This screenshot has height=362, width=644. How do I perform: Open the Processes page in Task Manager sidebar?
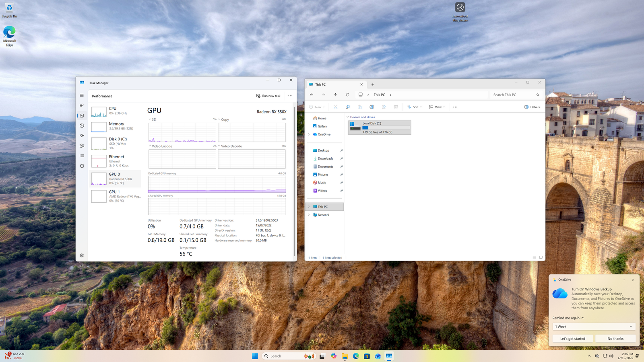pyautogui.click(x=82, y=105)
